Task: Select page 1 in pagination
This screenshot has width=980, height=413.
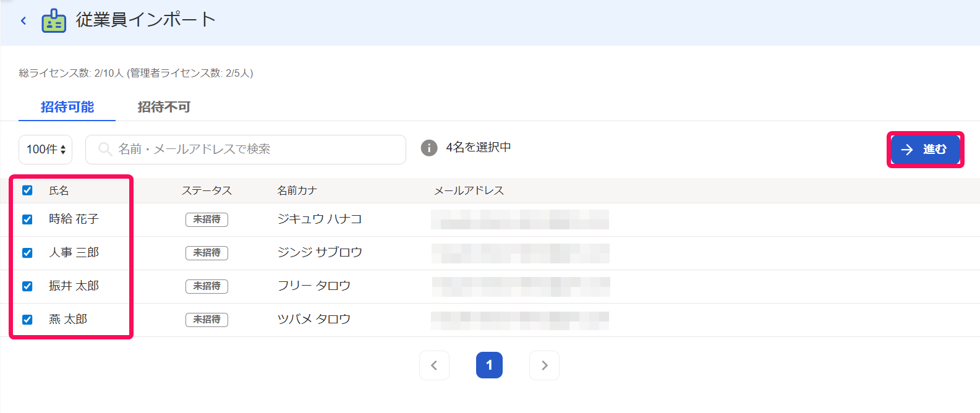Action: (489, 365)
